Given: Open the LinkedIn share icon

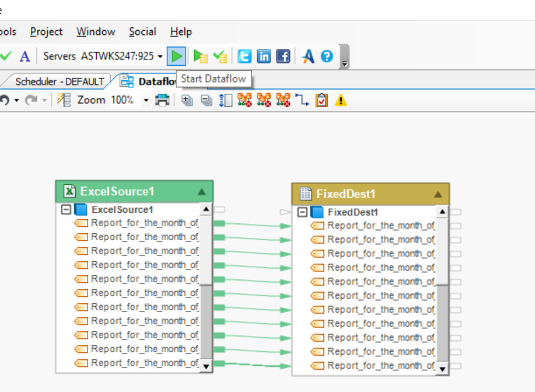Looking at the screenshot, I should (264, 56).
